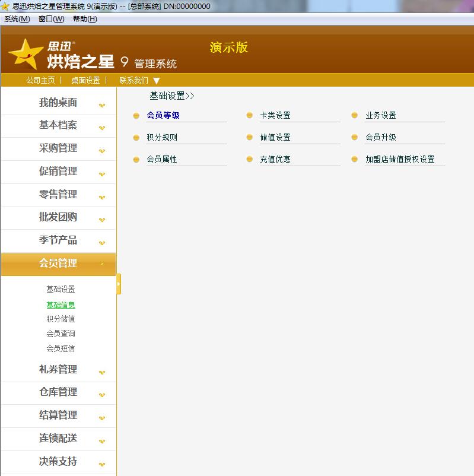Image resolution: width=474 pixels, height=476 pixels.
Task: Select the 基本档案 sidebar section
Action: click(58, 125)
